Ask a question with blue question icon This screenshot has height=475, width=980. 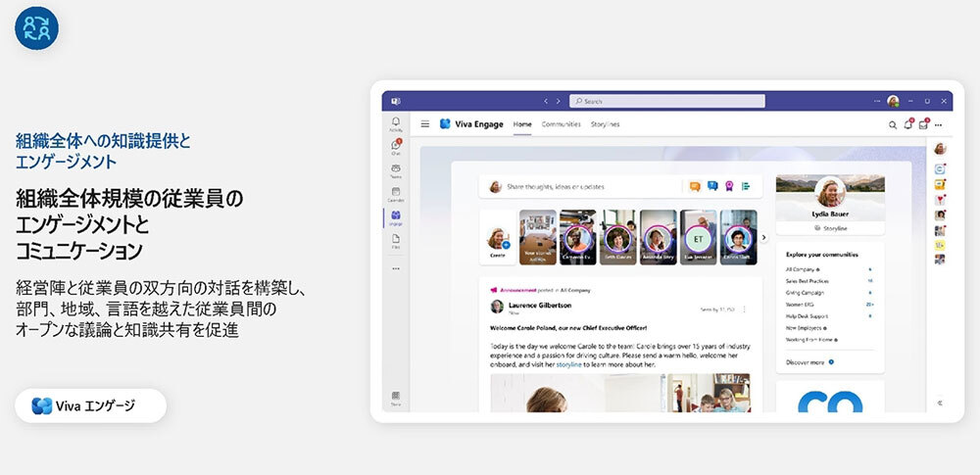[711, 186]
